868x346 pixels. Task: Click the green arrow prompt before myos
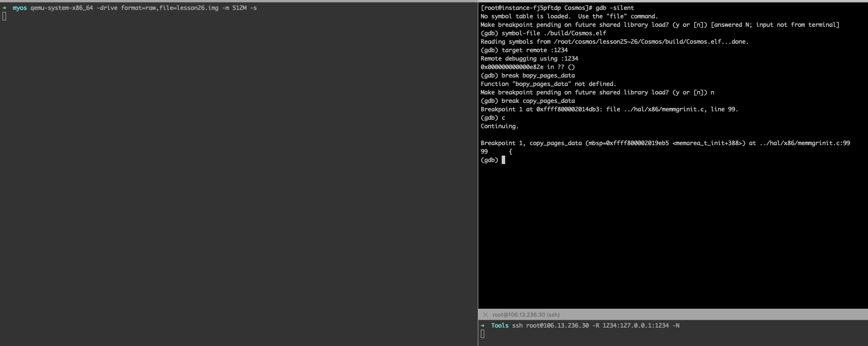(4, 8)
